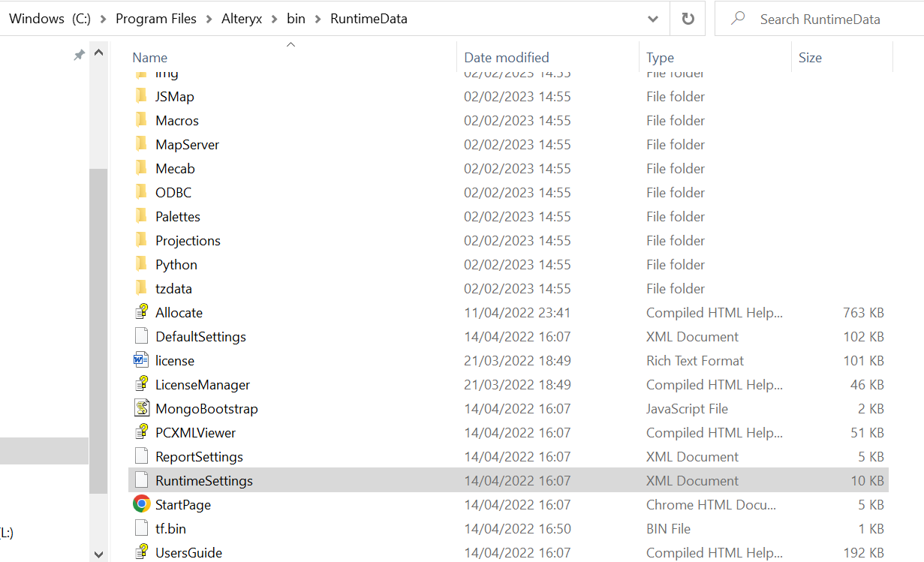Click the Search RuntimeData box

click(818, 19)
